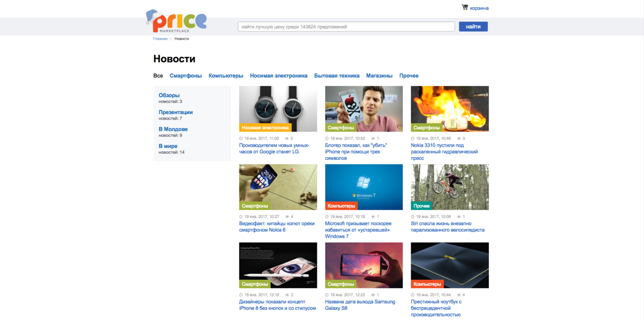Click the Price Marketplace logo

[176, 21]
